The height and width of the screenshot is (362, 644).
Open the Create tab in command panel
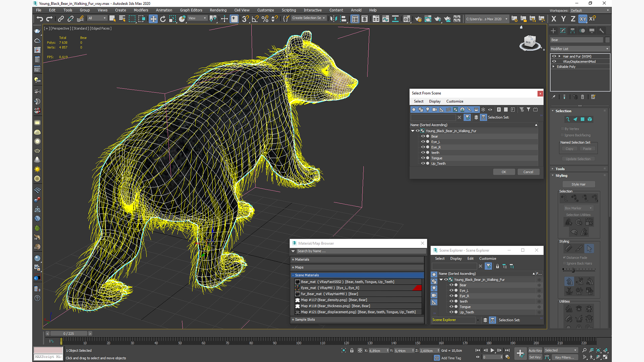[x=553, y=31]
